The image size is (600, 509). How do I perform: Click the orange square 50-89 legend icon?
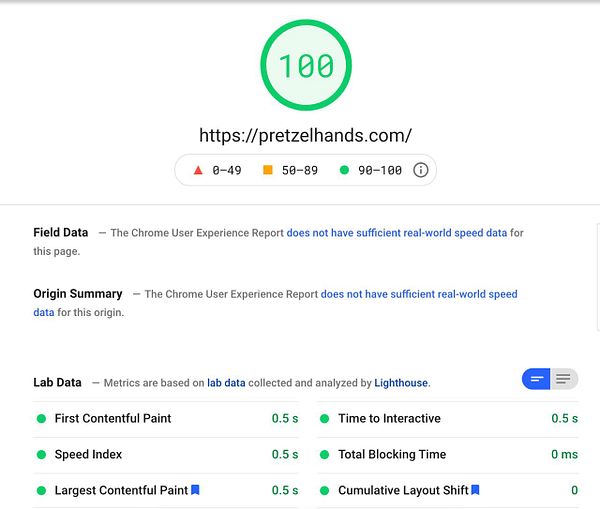pyautogui.click(x=268, y=170)
